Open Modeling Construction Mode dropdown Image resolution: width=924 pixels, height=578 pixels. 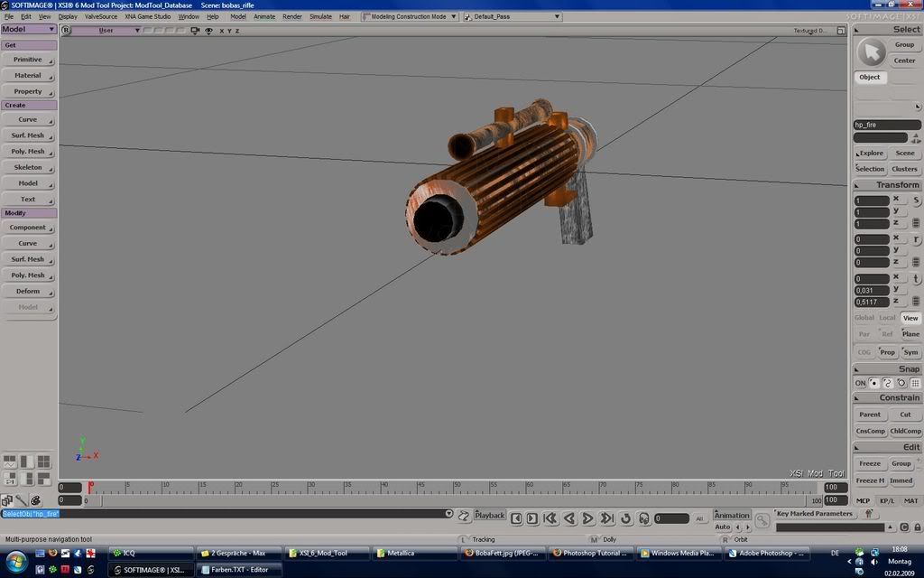(x=410, y=16)
